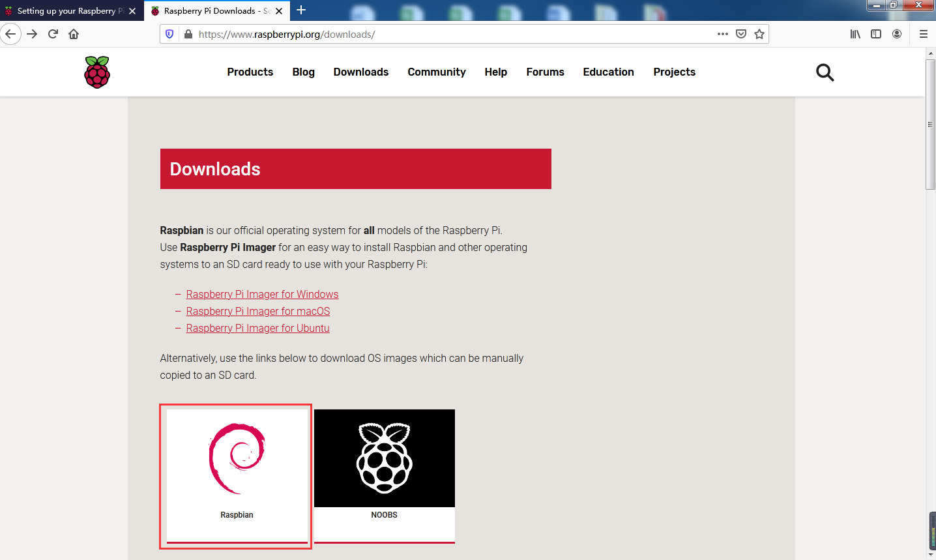Image resolution: width=936 pixels, height=560 pixels.
Task: Click Raspberry Pi Imager for Ubuntu link
Action: pos(257,328)
